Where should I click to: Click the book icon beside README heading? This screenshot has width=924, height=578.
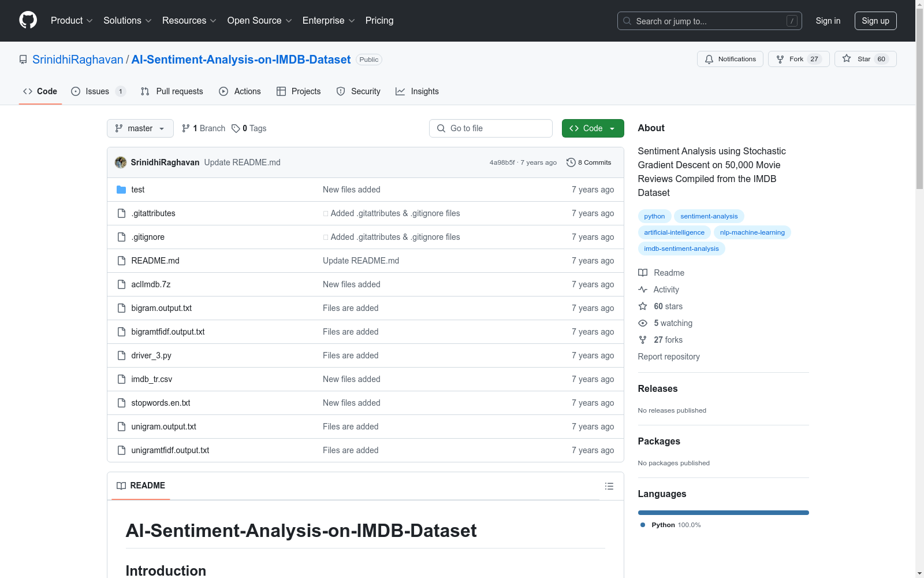[x=121, y=486]
